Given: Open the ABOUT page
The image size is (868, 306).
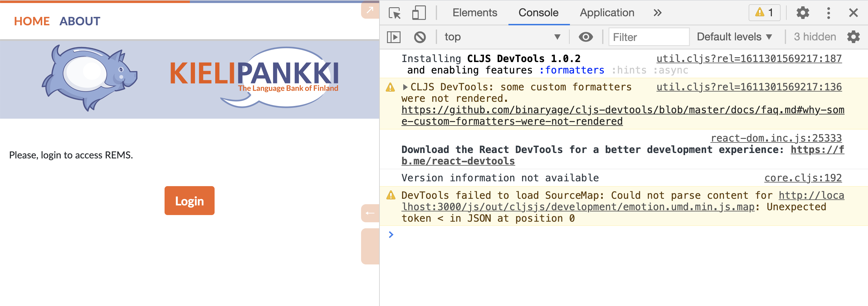Looking at the screenshot, I should 80,21.
